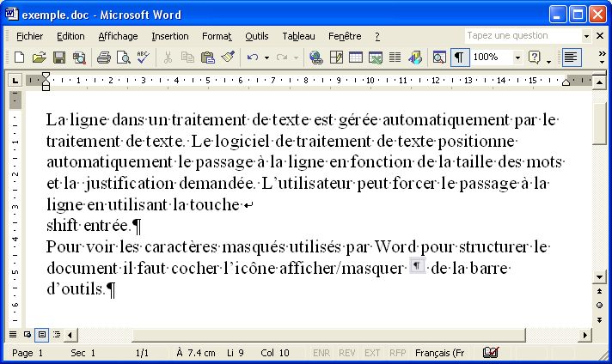
Task: Switch to Normal view button
Action: [13, 334]
